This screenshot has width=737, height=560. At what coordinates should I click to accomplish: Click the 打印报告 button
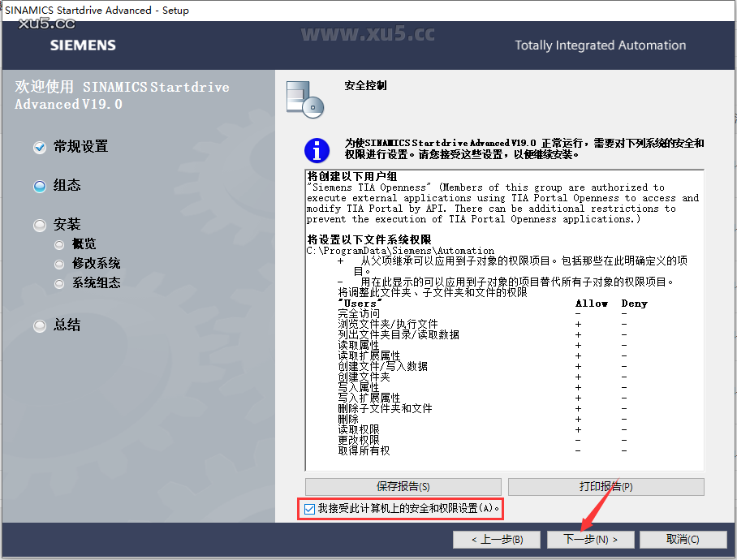(x=605, y=486)
